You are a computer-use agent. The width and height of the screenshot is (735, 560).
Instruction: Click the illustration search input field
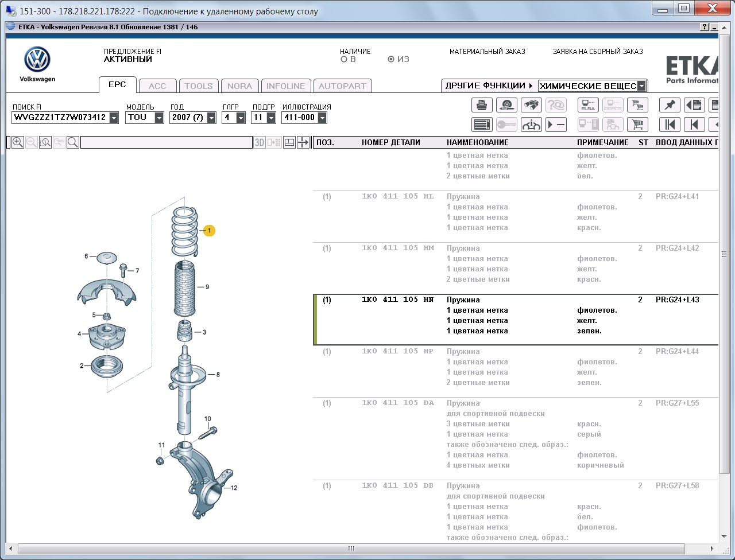(167, 142)
